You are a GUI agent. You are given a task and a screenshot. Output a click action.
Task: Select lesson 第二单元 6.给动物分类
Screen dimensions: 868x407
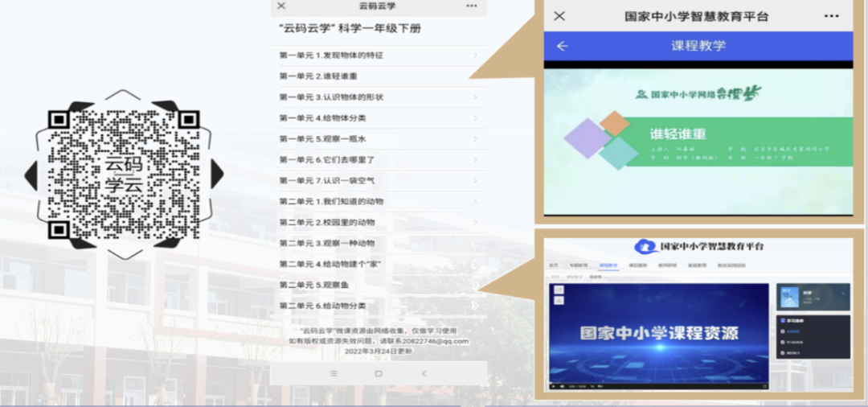(378, 306)
